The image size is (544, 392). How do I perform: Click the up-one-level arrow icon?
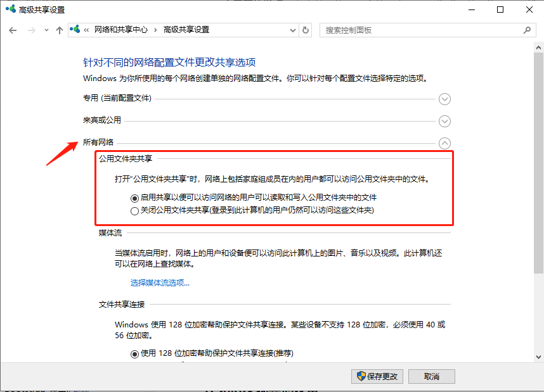(59, 30)
